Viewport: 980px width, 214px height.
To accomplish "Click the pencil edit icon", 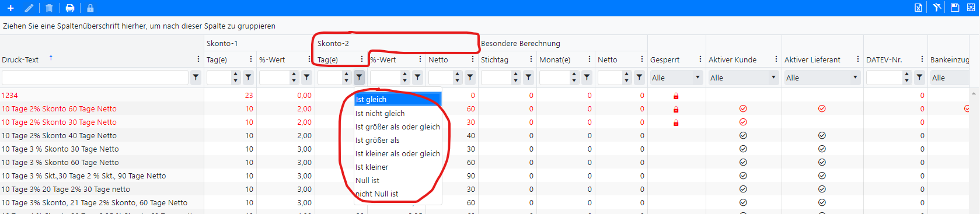I will click(29, 8).
